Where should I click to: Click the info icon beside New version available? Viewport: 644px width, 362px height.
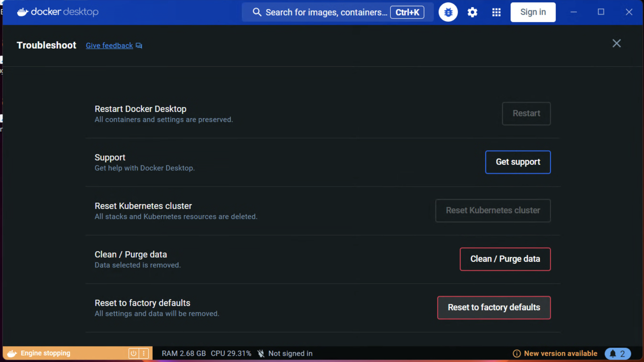click(517, 353)
